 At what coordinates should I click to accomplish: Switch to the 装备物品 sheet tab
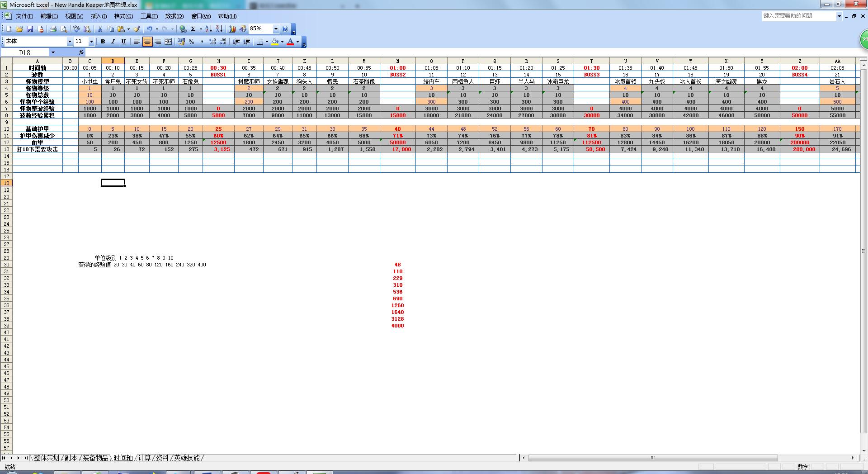95,458
